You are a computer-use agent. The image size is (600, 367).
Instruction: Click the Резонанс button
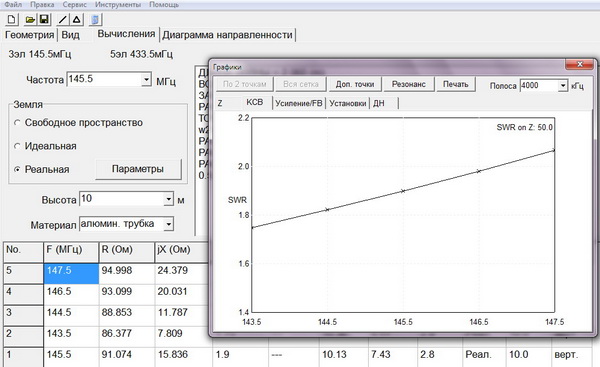408,84
